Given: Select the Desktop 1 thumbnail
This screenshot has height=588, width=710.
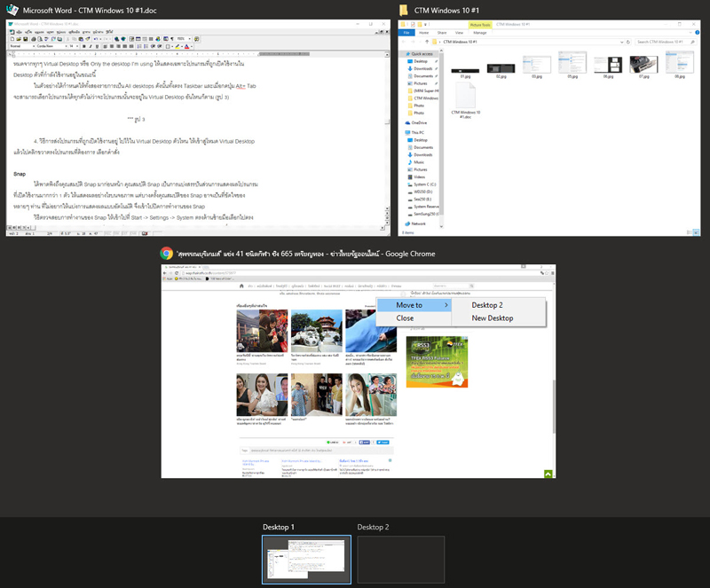Looking at the screenshot, I should point(306,560).
